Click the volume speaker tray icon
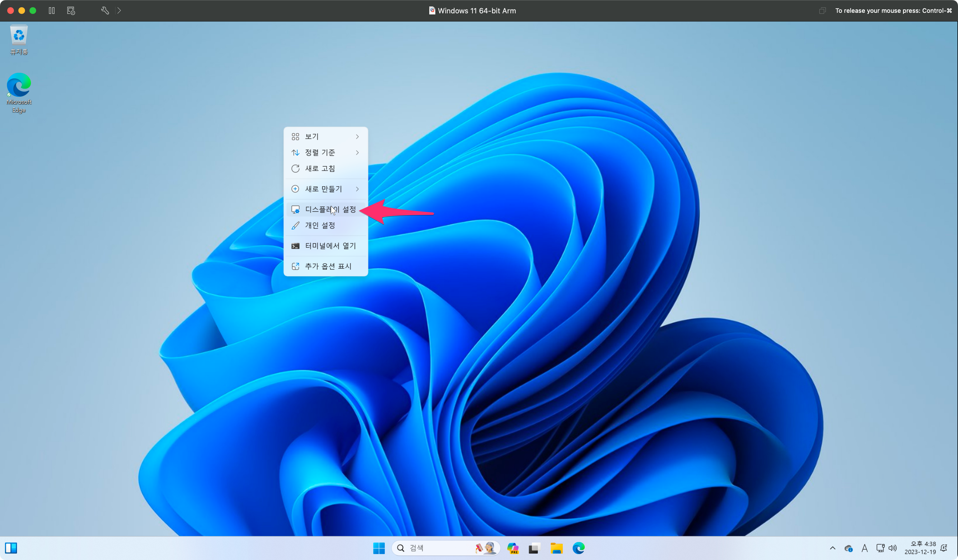Screen dimensions: 958x560 tap(892, 548)
